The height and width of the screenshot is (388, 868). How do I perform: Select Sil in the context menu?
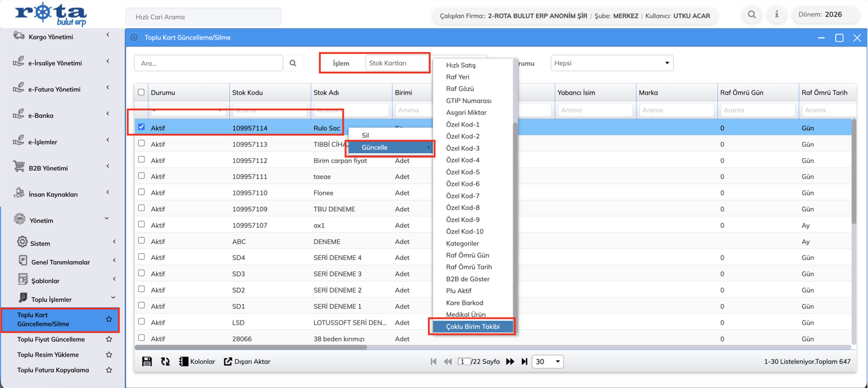pyautogui.click(x=366, y=135)
